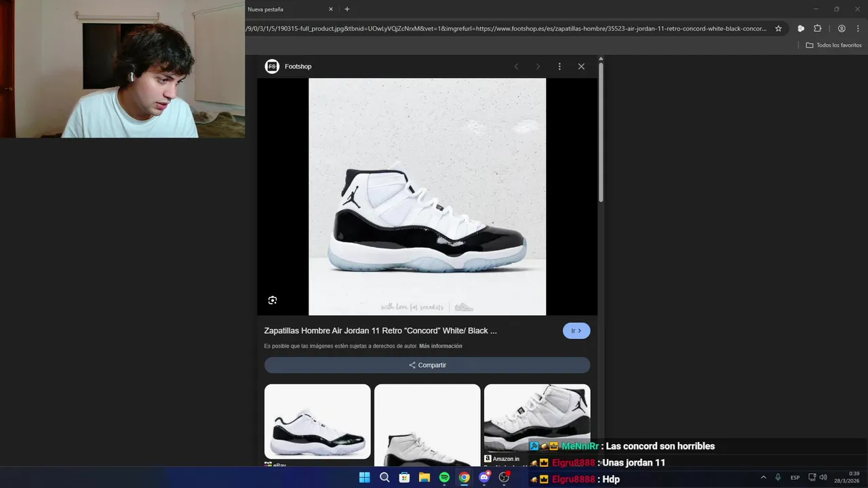
Task: Open the Chrome profile avatar icon
Action: click(842, 28)
